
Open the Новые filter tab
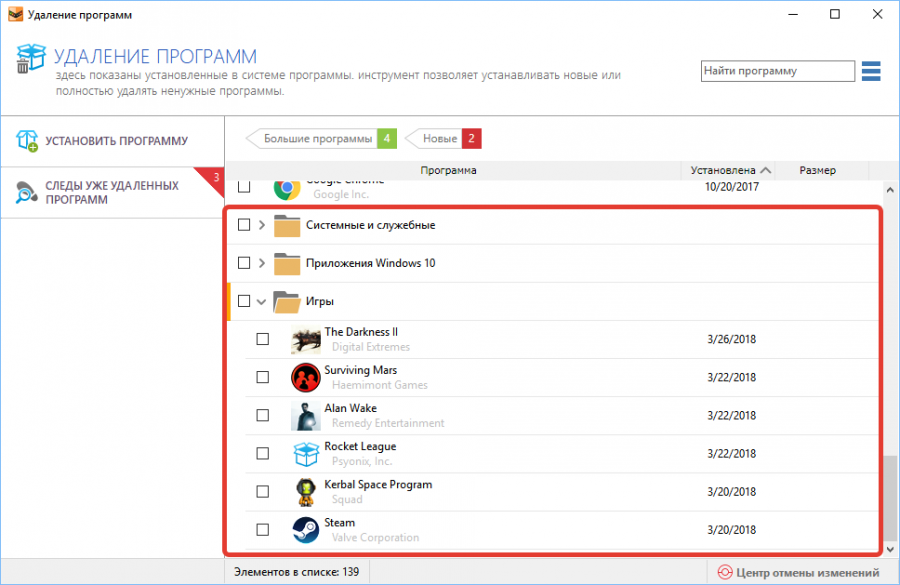pyautogui.click(x=443, y=138)
